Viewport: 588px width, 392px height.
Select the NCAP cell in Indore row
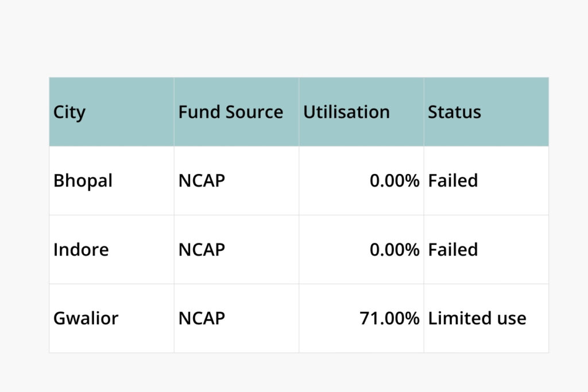(202, 250)
